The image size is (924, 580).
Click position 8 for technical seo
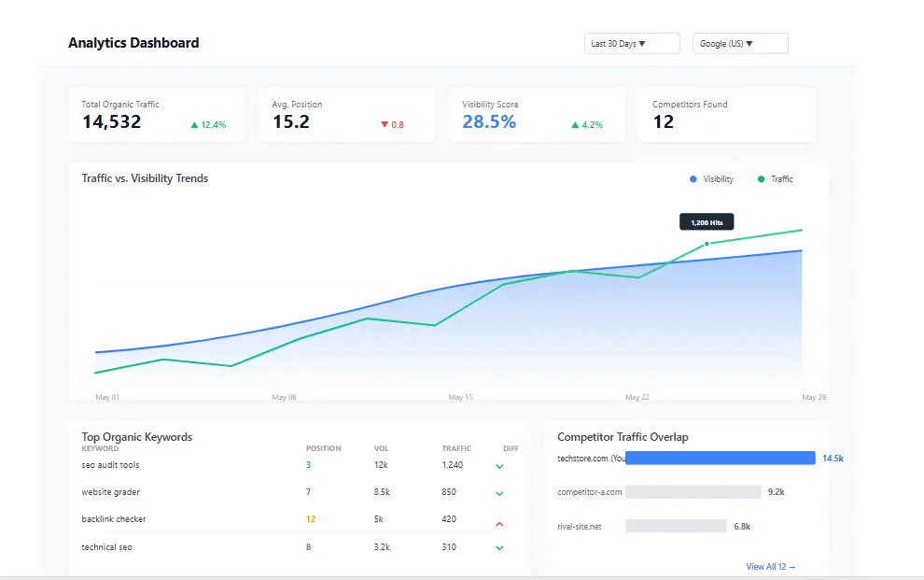[x=308, y=547]
